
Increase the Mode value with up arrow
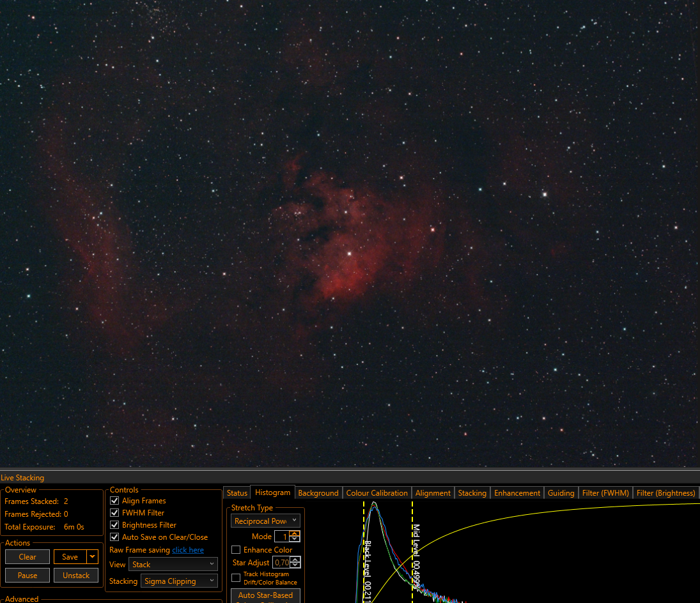295,533
